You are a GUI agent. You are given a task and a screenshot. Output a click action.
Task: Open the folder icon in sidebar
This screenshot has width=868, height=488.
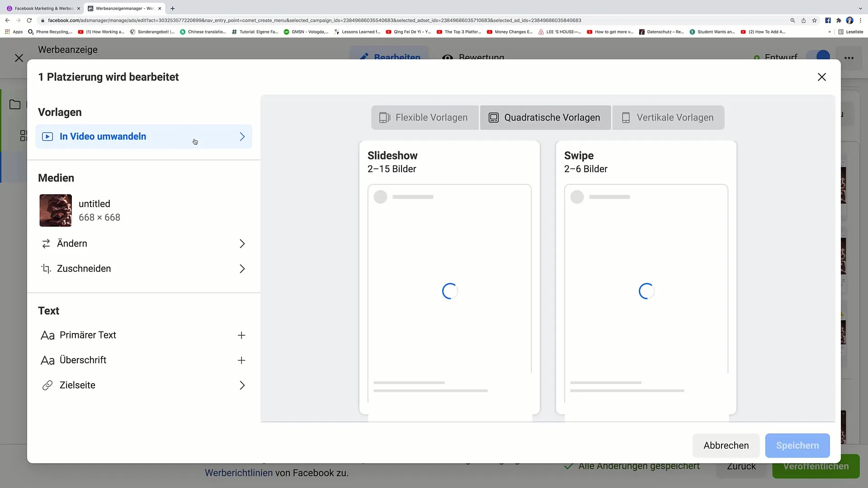pos(15,104)
